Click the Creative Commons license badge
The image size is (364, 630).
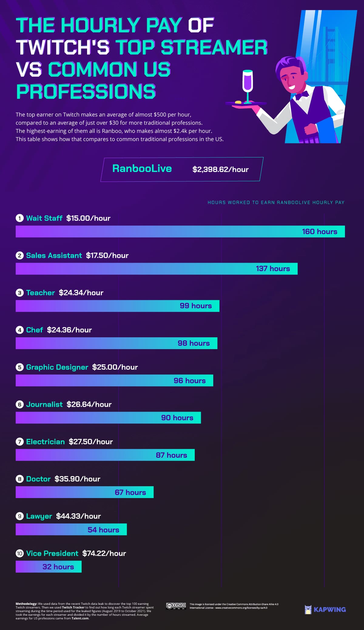[176, 606]
